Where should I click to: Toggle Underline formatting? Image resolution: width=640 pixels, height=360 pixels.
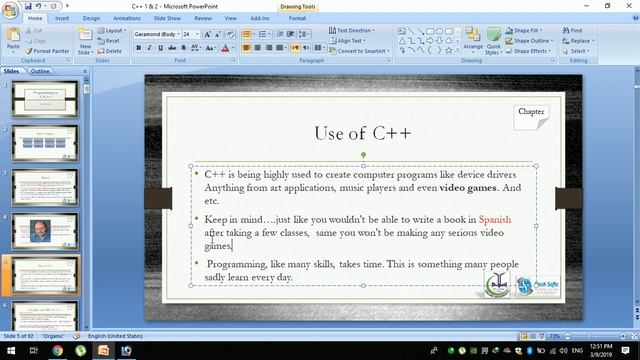160,48
